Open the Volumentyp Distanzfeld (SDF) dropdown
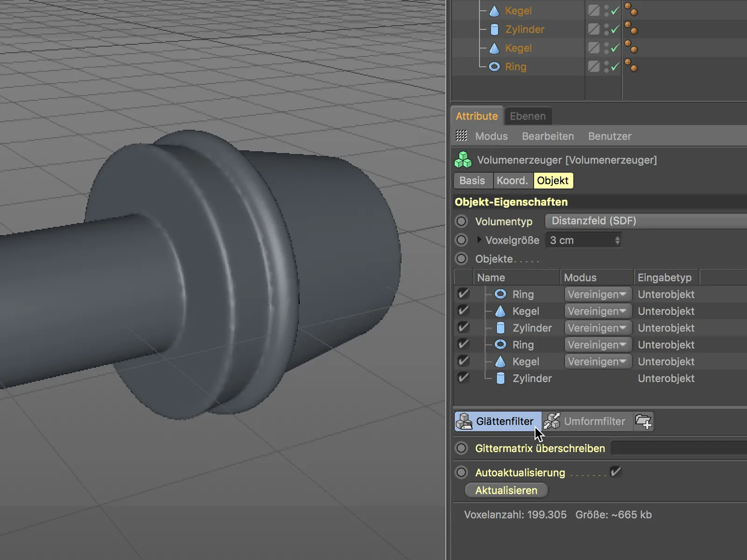747x560 pixels. point(646,221)
